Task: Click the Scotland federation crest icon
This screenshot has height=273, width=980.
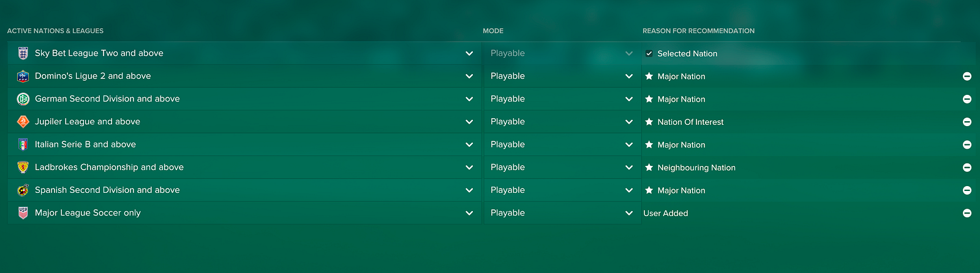Action: click(x=23, y=167)
